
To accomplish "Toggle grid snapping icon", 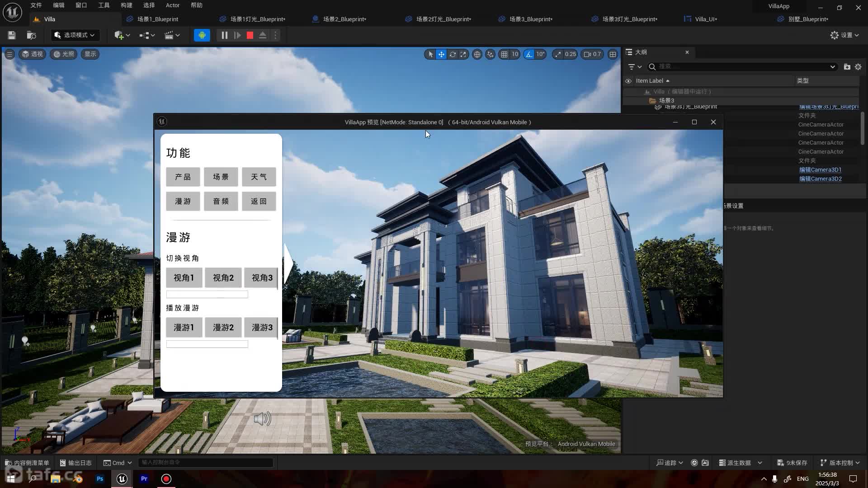I will [x=504, y=54].
